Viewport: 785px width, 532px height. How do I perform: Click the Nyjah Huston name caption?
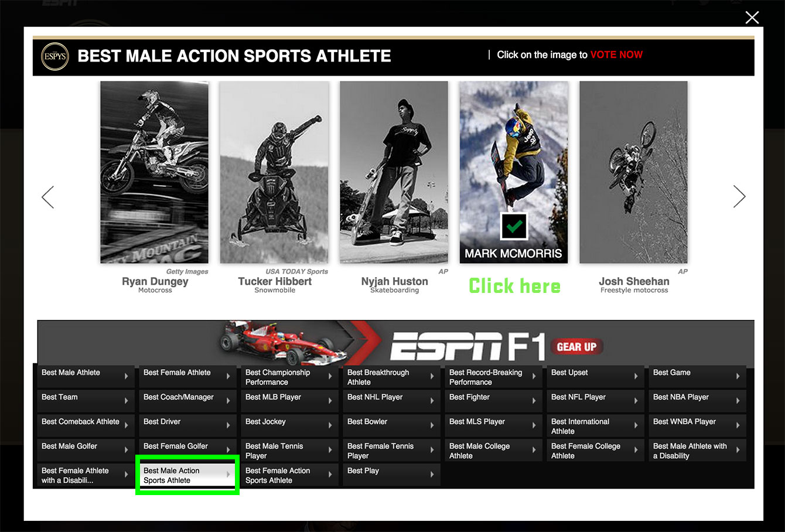pos(394,282)
